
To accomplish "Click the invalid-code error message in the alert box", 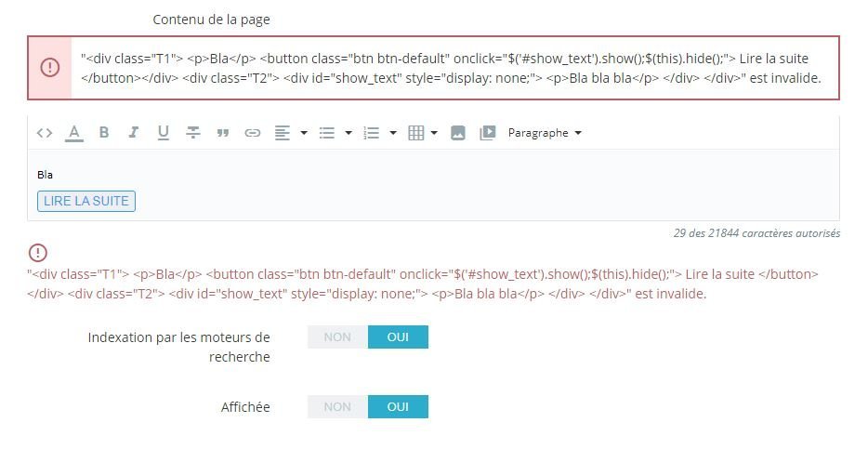I will 451,68.
